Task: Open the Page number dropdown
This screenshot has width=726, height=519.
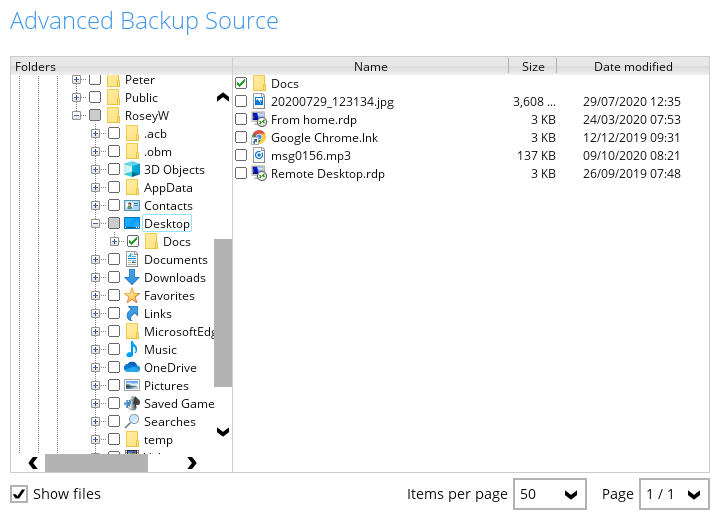Action: click(676, 494)
